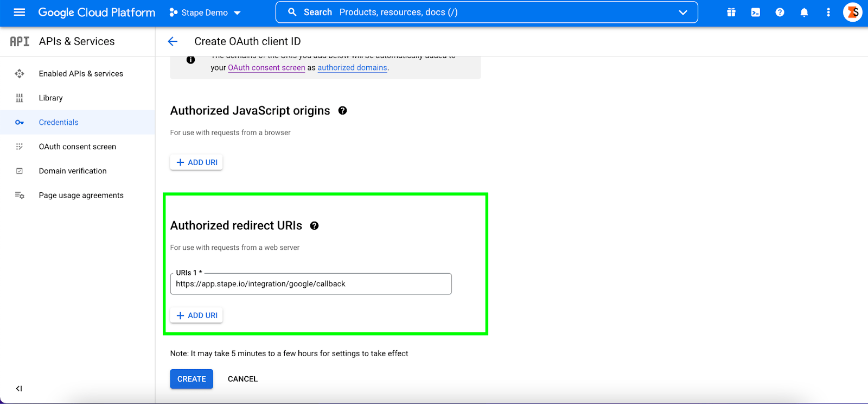Click the APIs & Services sidebar title
Image resolution: width=868 pixels, height=404 pixels.
[x=77, y=41]
